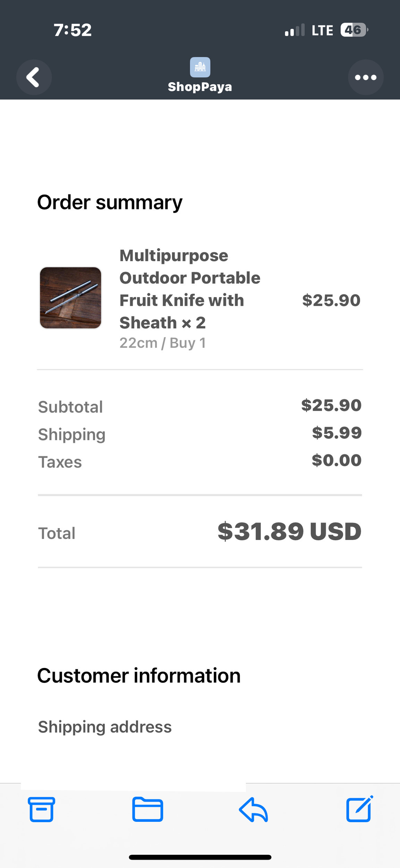Screen dimensions: 400x868
Task: Tap the LTE signal status indicator
Action: (x=322, y=30)
